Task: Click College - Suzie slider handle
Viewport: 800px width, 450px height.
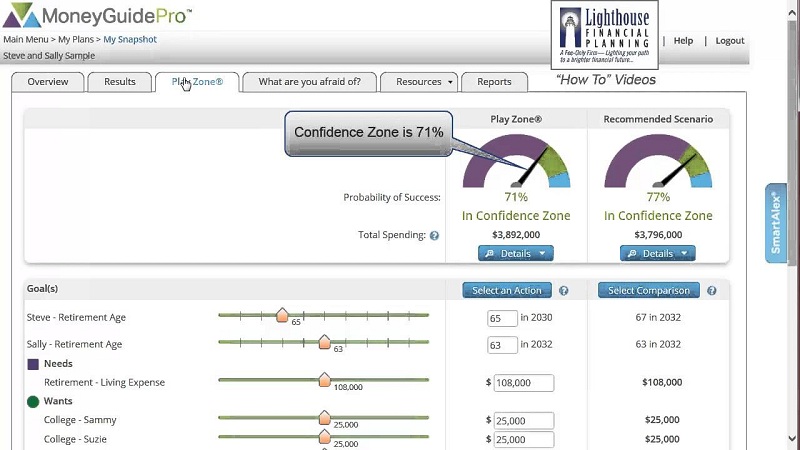Action: 324,437
